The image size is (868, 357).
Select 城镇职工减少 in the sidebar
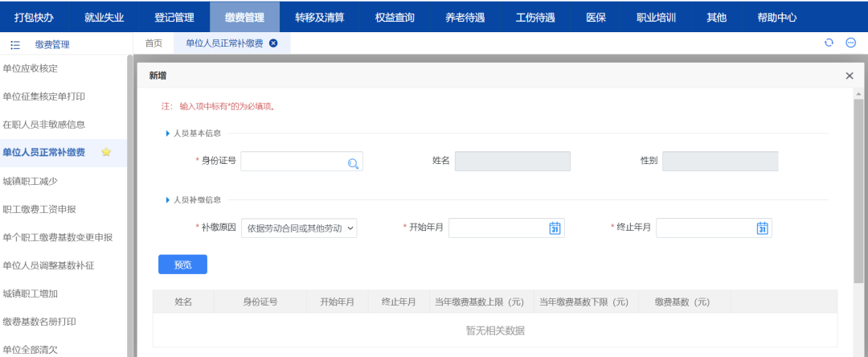tap(31, 181)
